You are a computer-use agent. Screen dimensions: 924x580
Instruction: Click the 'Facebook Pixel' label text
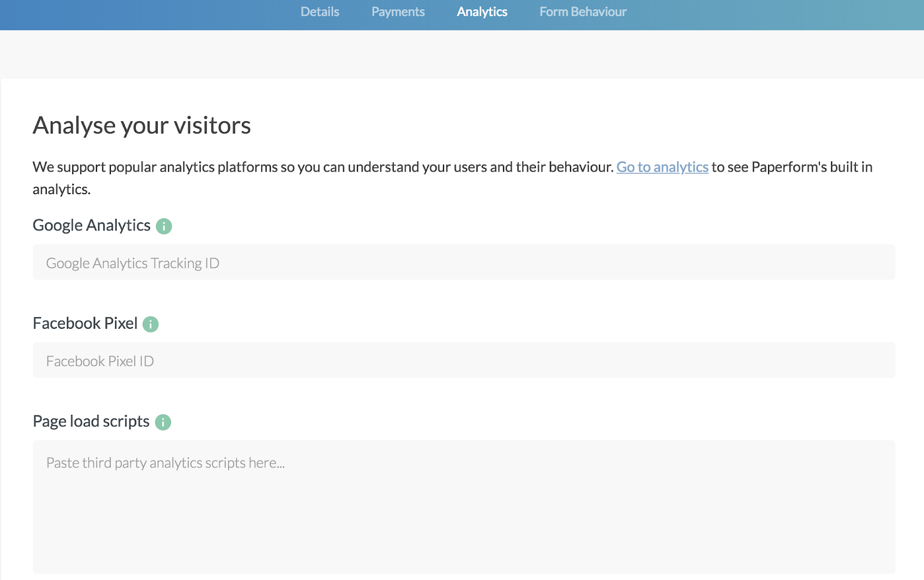85,323
